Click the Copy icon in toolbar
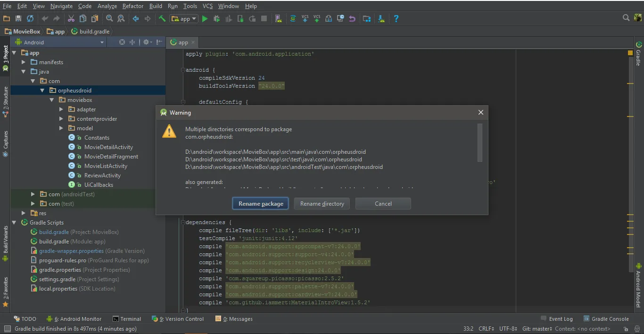The width and height of the screenshot is (644, 334). pos(83,18)
